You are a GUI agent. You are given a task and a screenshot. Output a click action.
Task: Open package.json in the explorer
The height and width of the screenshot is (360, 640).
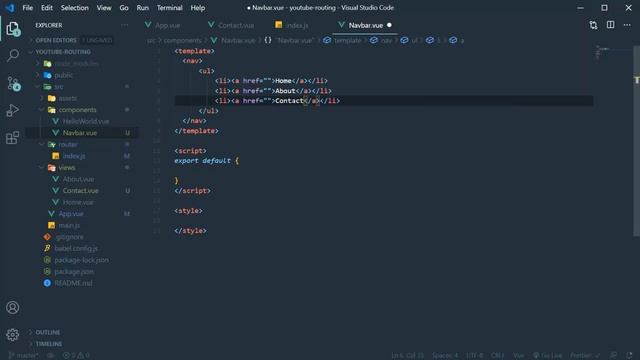(74, 271)
